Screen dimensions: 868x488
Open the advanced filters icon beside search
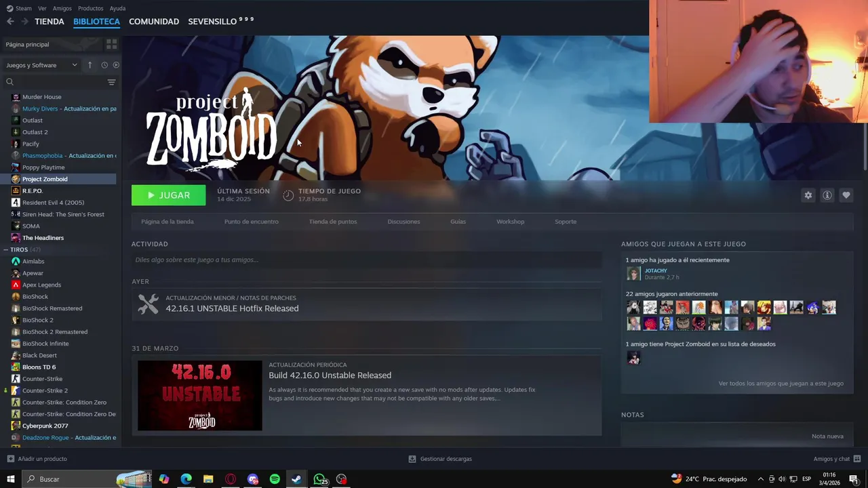[x=112, y=82]
